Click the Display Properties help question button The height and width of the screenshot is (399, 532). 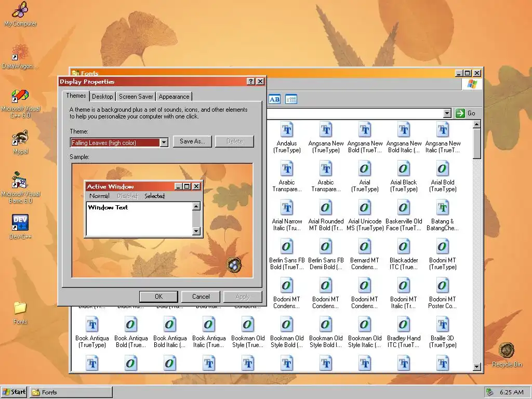(x=251, y=82)
